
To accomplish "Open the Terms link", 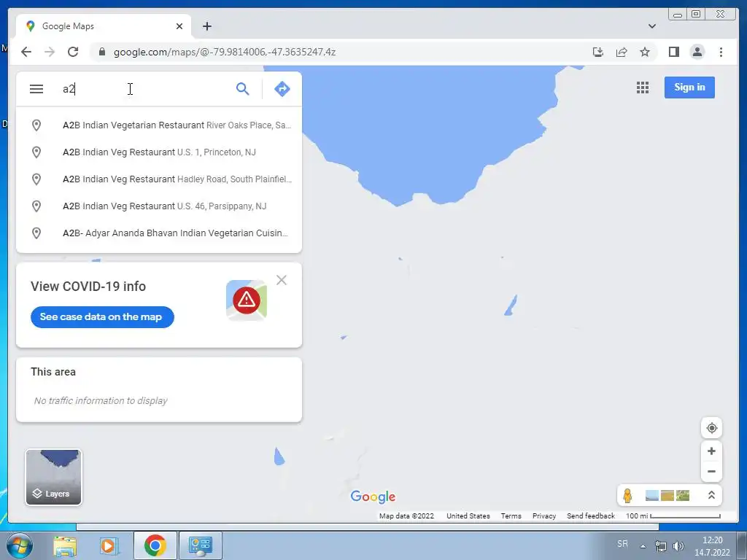I will point(511,516).
